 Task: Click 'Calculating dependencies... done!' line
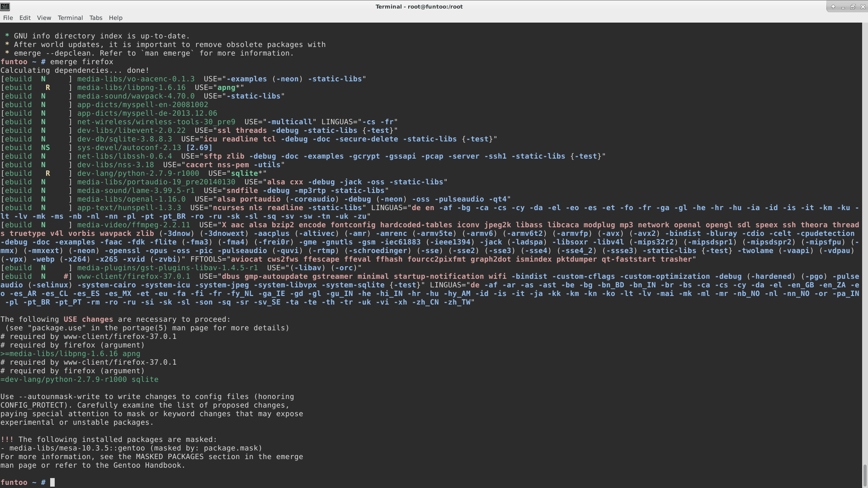(75, 70)
